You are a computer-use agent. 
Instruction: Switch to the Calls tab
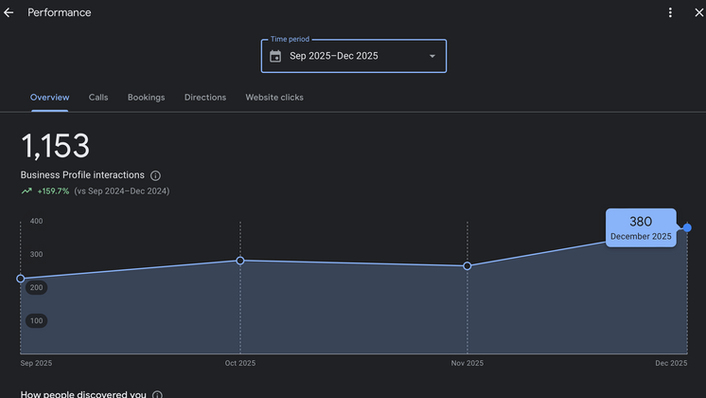98,97
